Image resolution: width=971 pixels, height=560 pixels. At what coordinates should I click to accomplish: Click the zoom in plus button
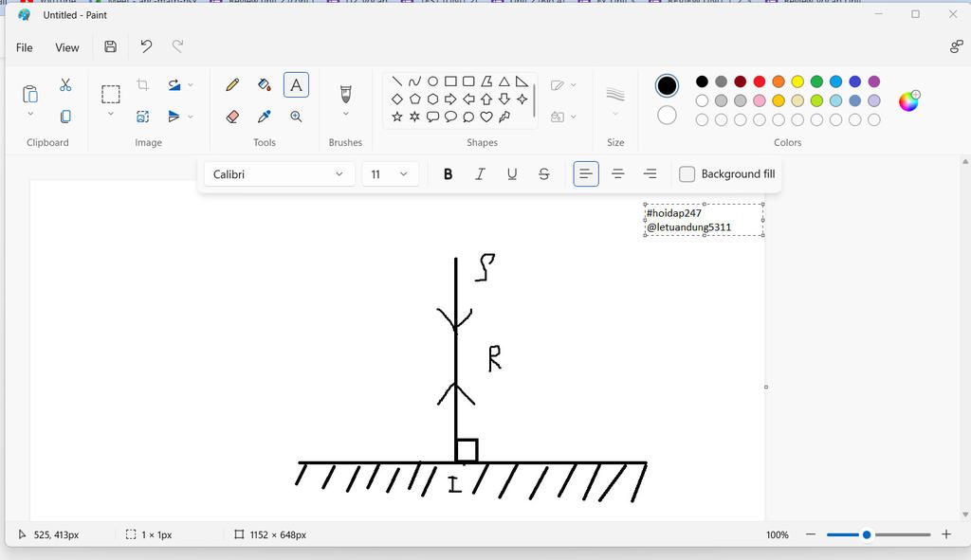point(946,534)
